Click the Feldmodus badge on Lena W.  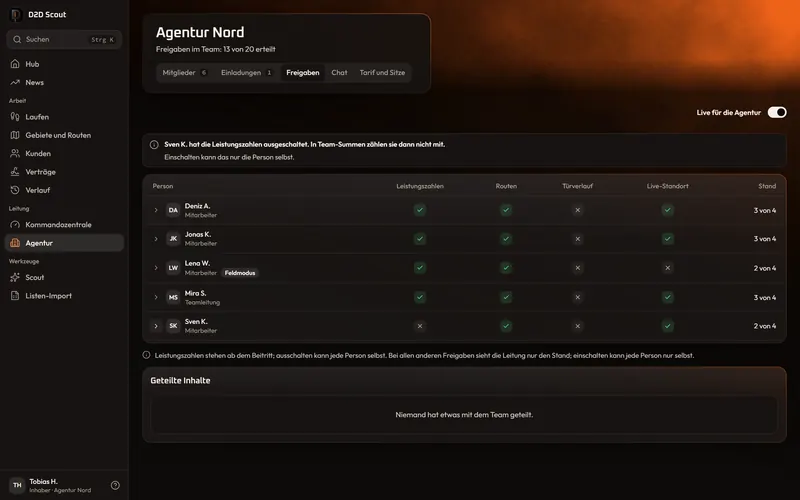coord(240,273)
